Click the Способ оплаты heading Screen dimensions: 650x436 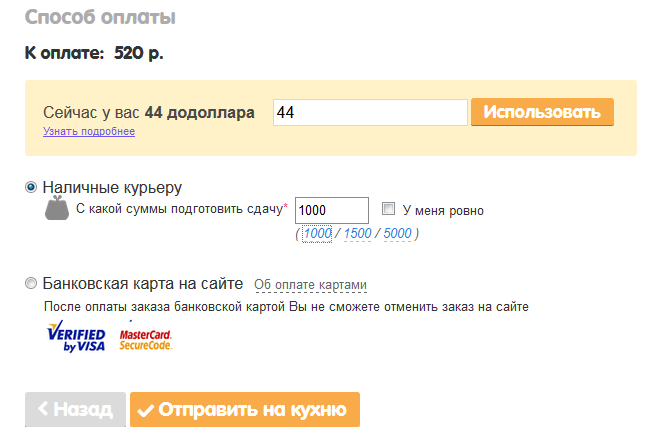(x=100, y=17)
